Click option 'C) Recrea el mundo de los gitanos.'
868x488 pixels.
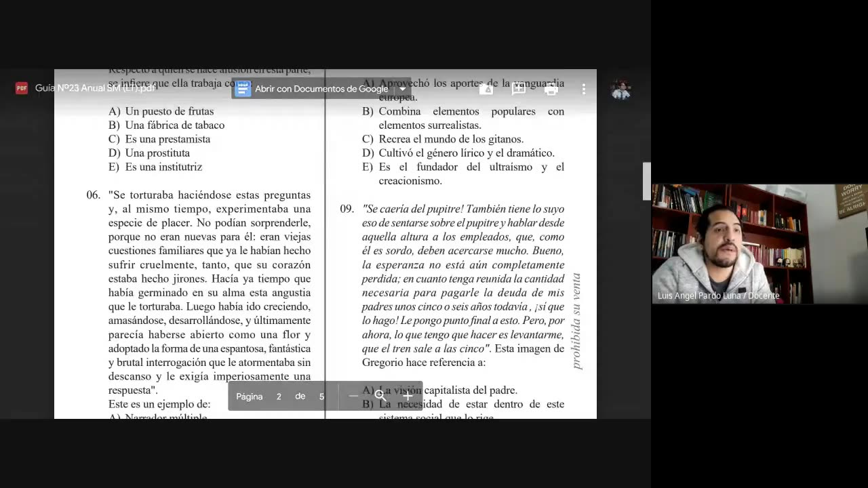(443, 139)
